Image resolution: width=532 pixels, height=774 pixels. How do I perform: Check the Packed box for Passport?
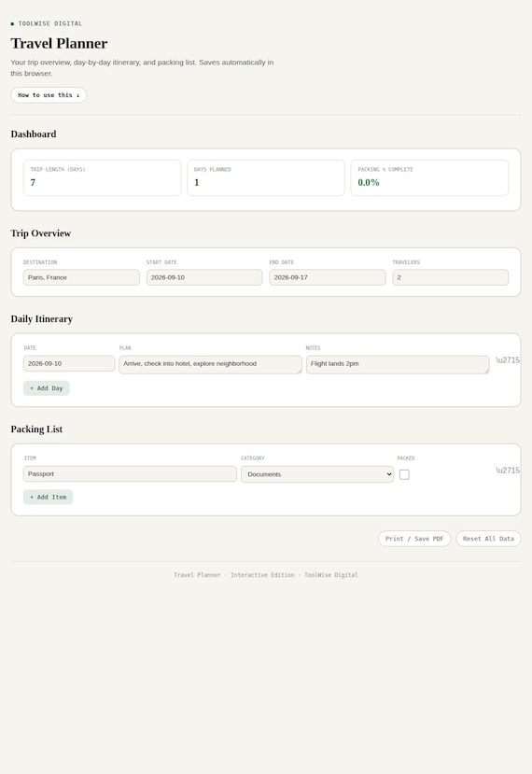click(x=404, y=474)
